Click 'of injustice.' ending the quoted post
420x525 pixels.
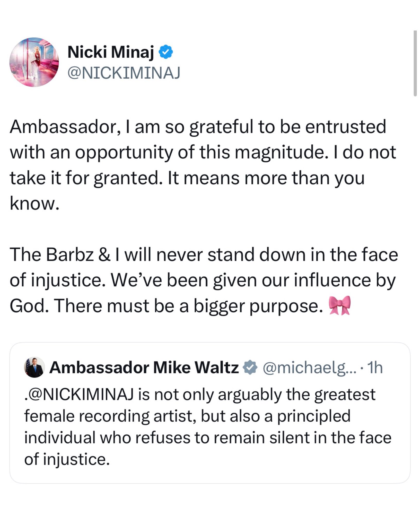tap(67, 459)
